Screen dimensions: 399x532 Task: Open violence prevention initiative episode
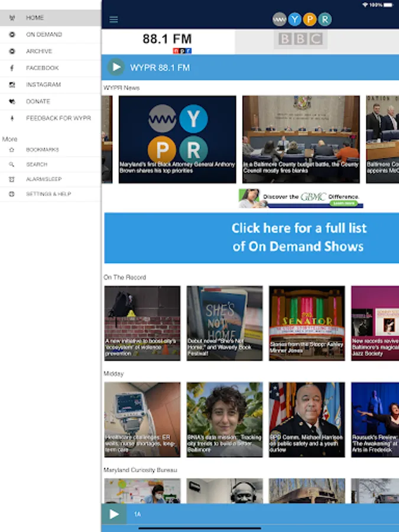pos(142,323)
